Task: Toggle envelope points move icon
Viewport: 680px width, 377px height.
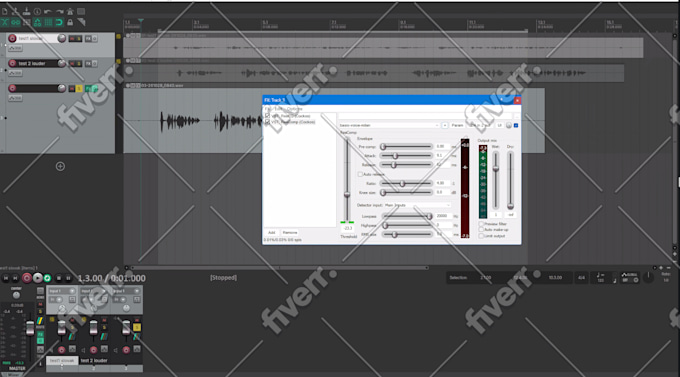Action: pyautogui.click(x=37, y=22)
